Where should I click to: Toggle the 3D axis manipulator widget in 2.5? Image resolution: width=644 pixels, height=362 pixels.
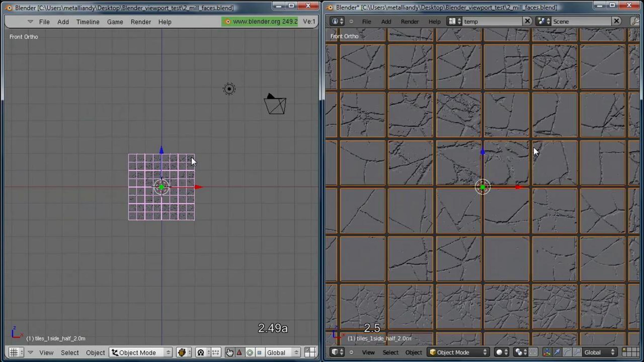pyautogui.click(x=547, y=352)
